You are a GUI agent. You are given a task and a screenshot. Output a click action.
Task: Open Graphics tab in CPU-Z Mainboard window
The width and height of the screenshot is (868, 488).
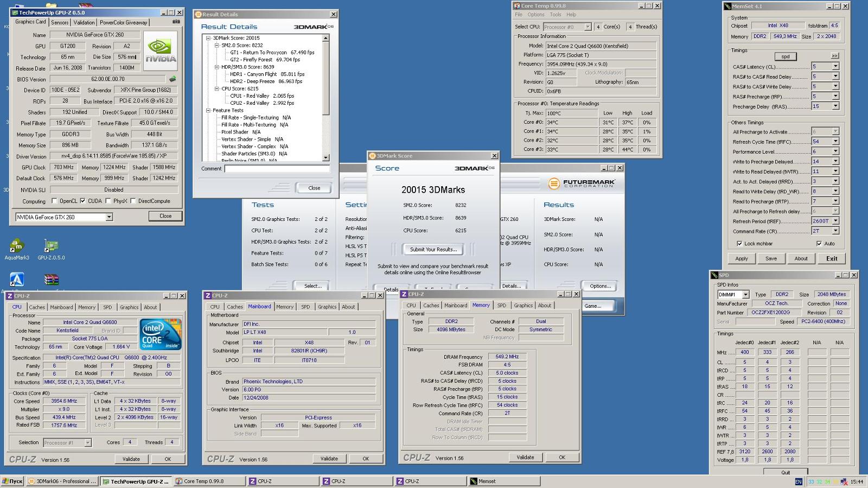327,307
